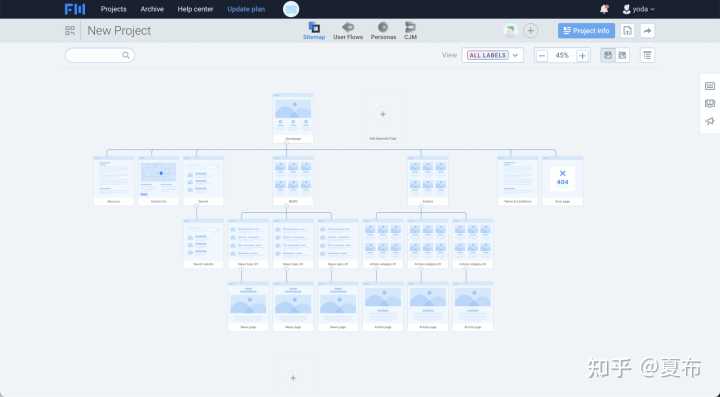Expand the ALL LABELS view dropdown

click(492, 55)
